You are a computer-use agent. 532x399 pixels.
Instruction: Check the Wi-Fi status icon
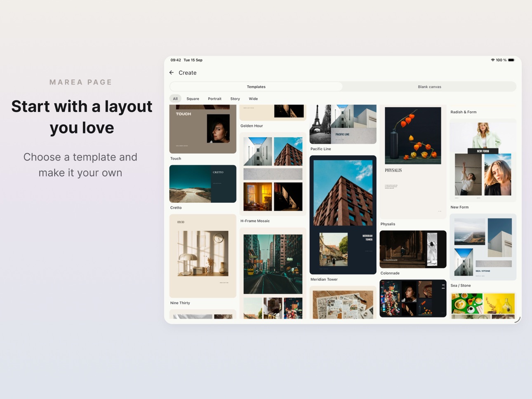click(x=492, y=60)
